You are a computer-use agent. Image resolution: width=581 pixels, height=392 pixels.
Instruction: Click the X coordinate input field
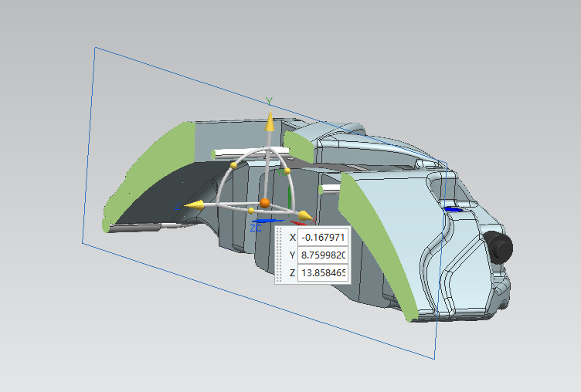tap(323, 237)
